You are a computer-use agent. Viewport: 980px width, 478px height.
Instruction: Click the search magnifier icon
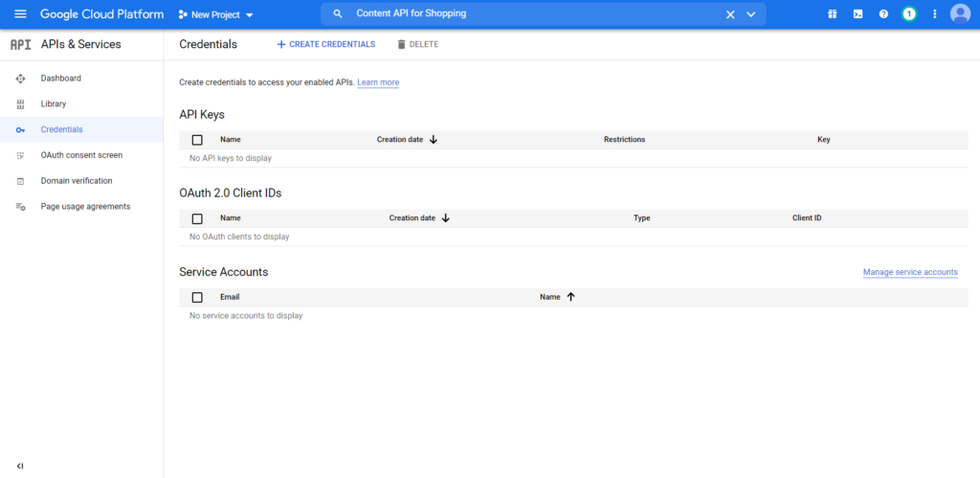338,13
